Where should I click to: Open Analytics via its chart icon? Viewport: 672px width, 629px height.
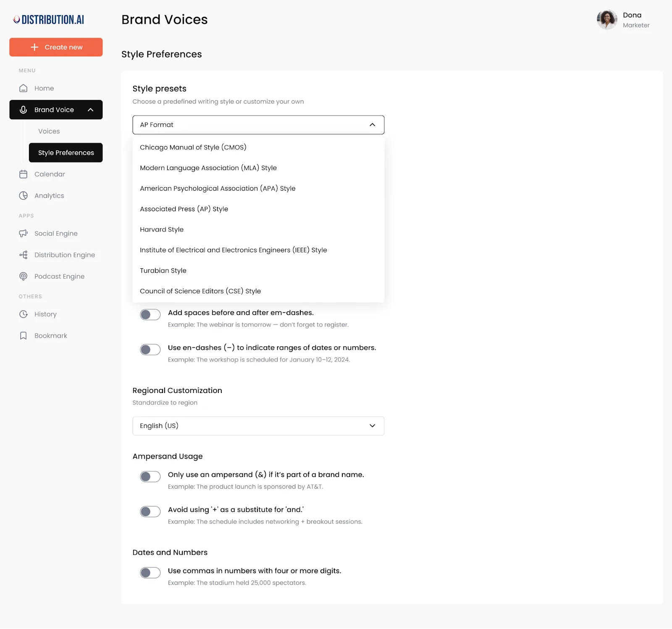[x=24, y=195]
